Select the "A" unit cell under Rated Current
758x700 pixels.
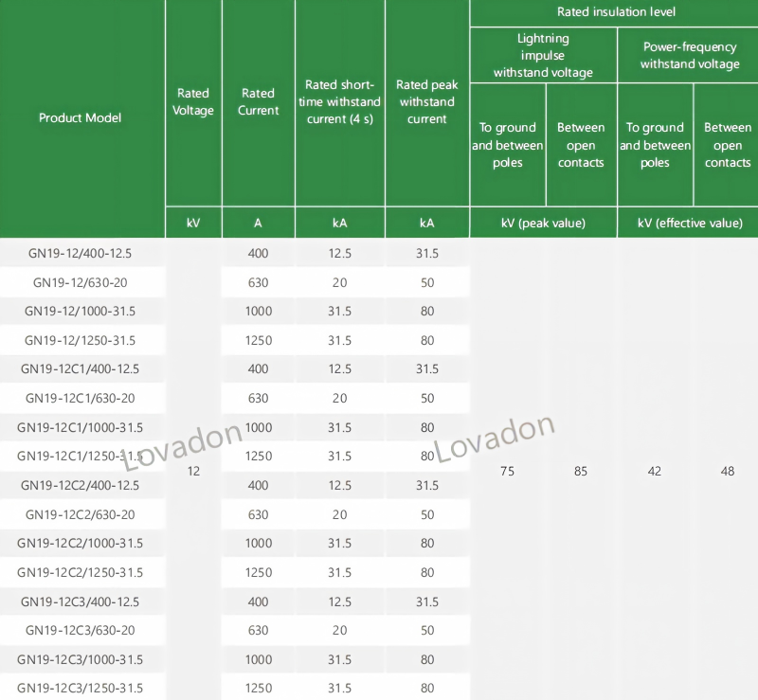[x=258, y=223]
